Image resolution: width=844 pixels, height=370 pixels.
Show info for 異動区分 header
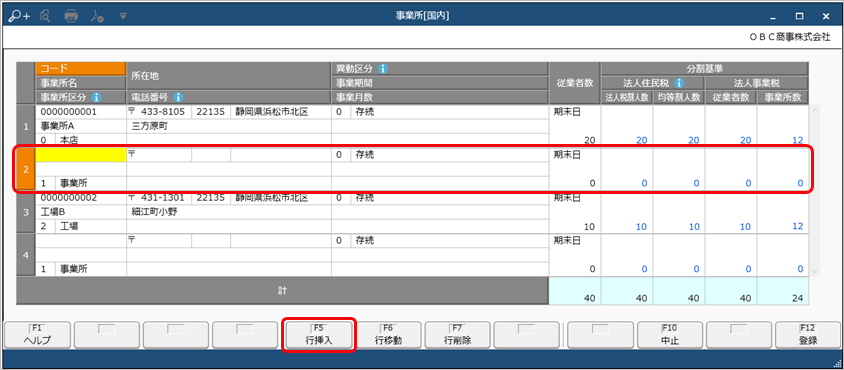click(383, 69)
